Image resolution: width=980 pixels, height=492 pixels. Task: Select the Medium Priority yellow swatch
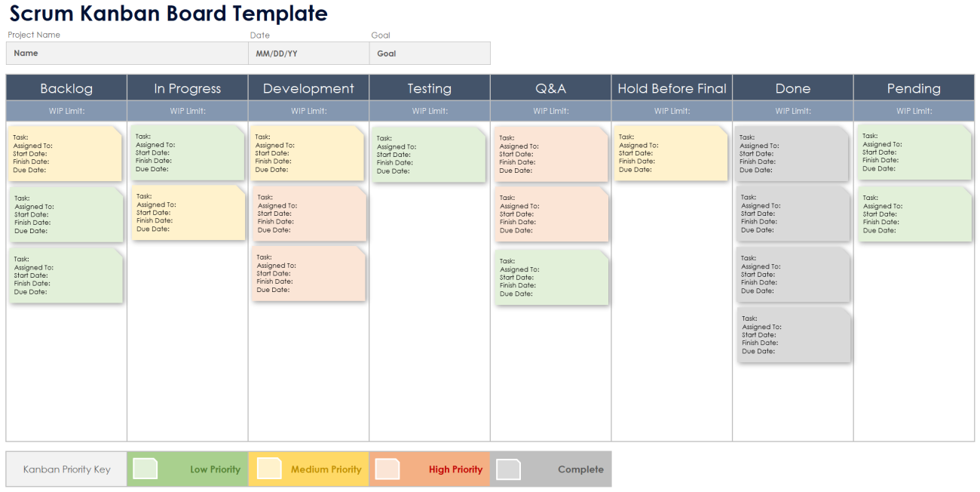(x=267, y=469)
